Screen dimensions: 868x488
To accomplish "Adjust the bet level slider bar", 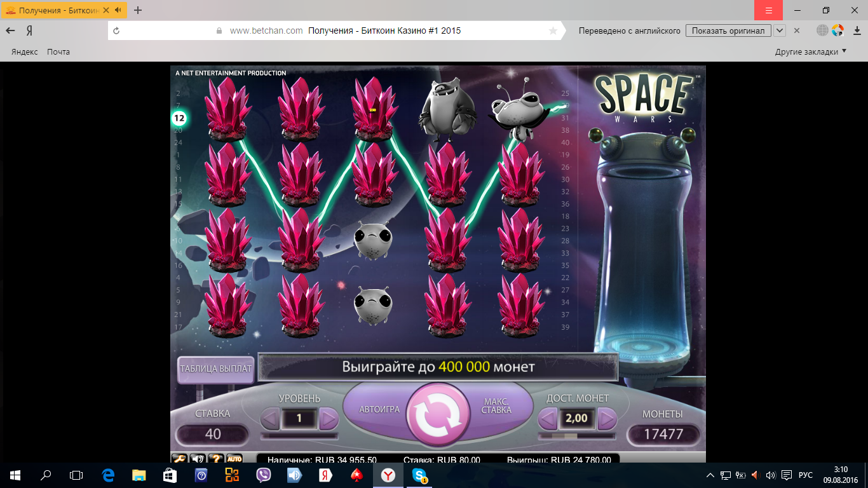I will click(x=299, y=437).
